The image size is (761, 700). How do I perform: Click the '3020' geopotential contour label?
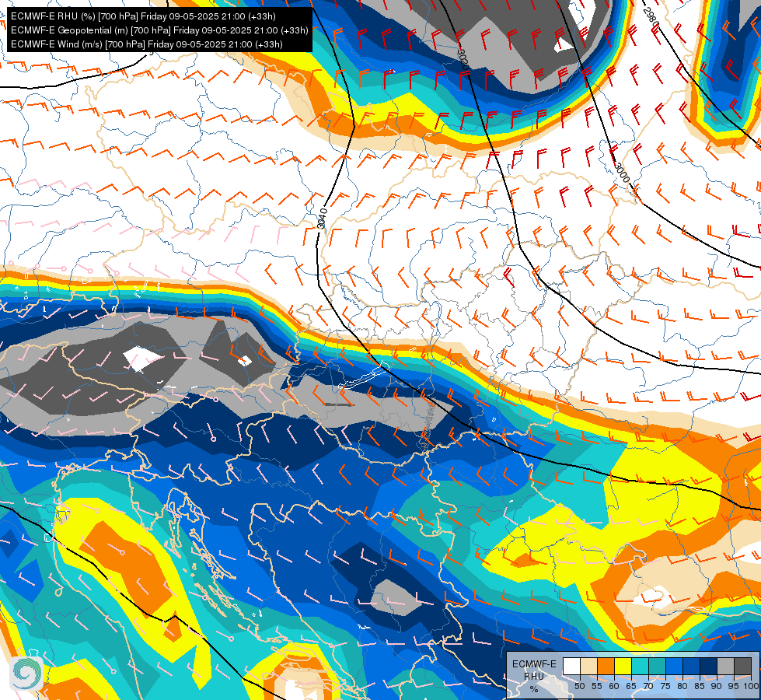point(463,58)
